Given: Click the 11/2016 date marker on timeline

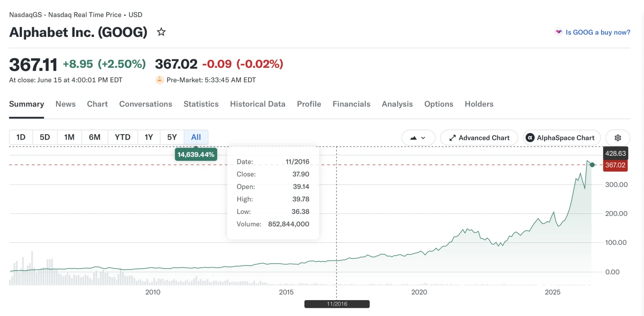Looking at the screenshot, I should 337,304.
